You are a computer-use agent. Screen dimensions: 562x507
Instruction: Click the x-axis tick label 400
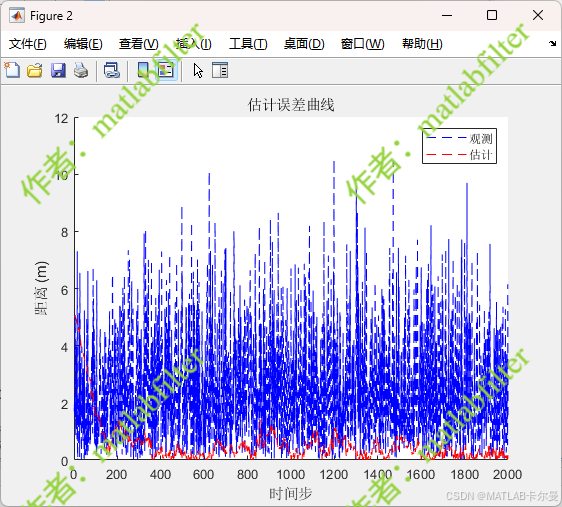[160, 475]
